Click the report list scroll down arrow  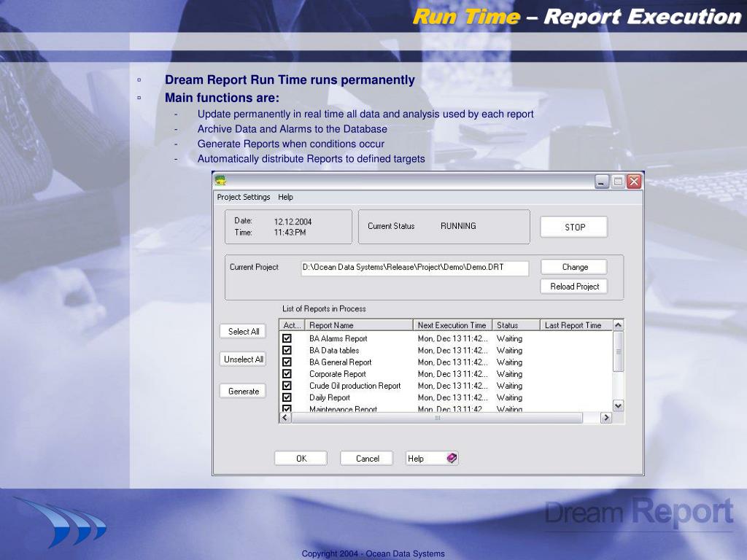click(x=618, y=405)
